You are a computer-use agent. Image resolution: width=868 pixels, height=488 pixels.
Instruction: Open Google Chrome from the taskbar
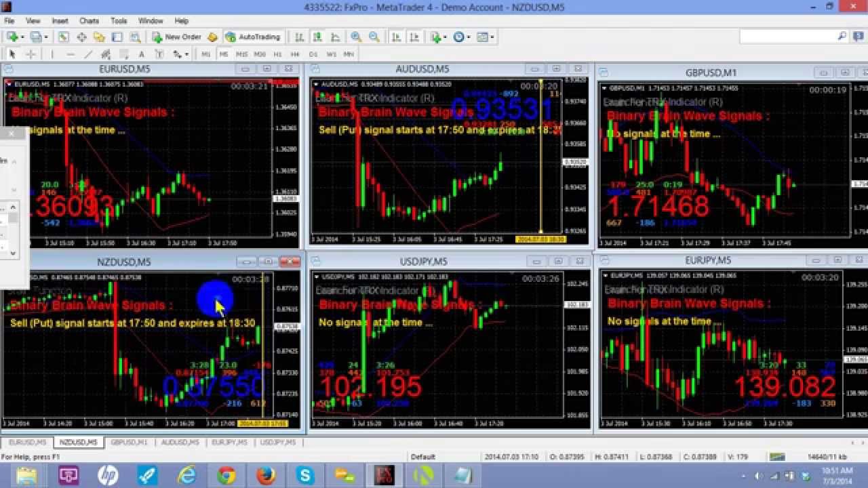click(x=226, y=476)
